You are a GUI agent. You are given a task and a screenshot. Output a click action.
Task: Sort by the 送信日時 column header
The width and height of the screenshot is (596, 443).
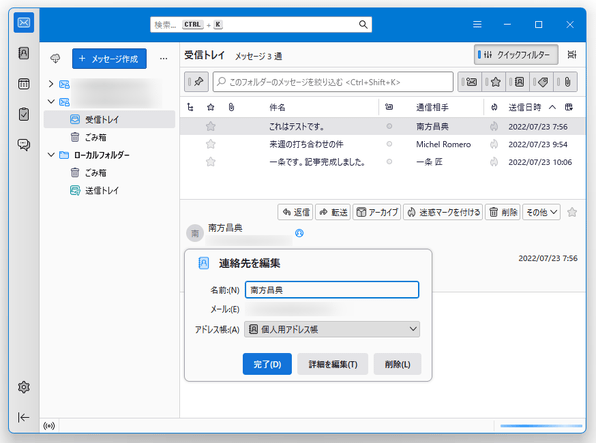[525, 107]
